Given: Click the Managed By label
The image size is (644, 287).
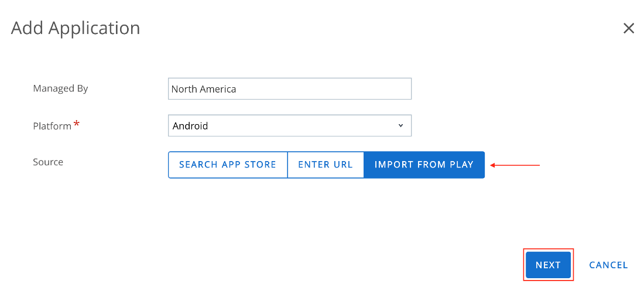Looking at the screenshot, I should (60, 89).
